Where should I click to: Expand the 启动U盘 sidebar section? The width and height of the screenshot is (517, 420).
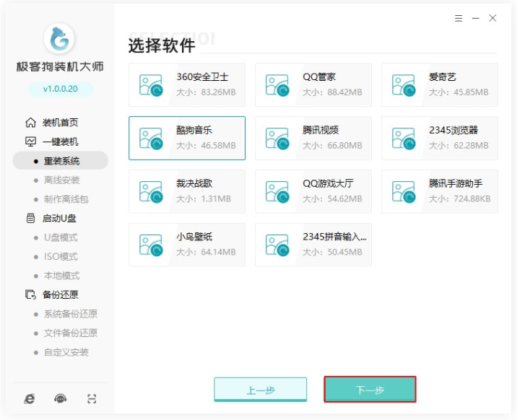pyautogui.click(x=60, y=218)
